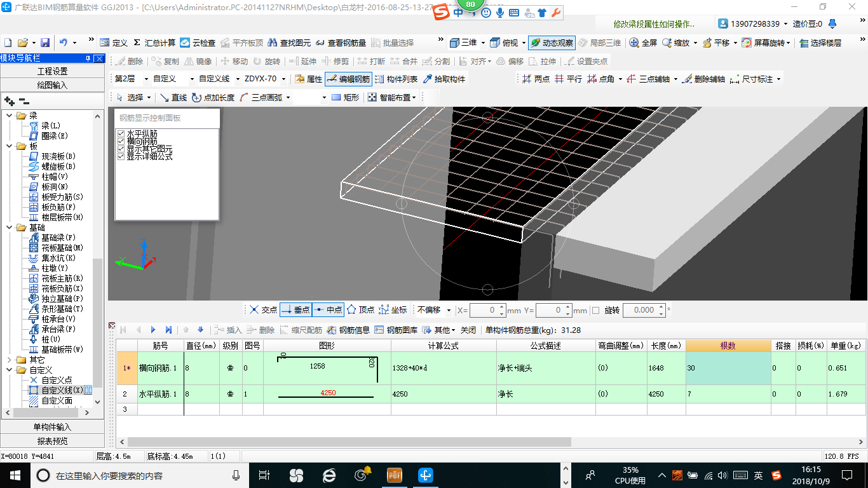The image size is (868, 488).
Task: Click the 插入 insert row button
Action: [228, 330]
